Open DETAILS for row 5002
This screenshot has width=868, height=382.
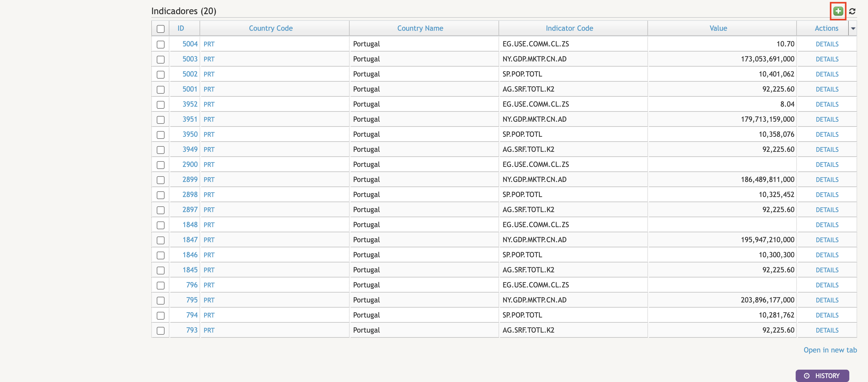point(827,74)
